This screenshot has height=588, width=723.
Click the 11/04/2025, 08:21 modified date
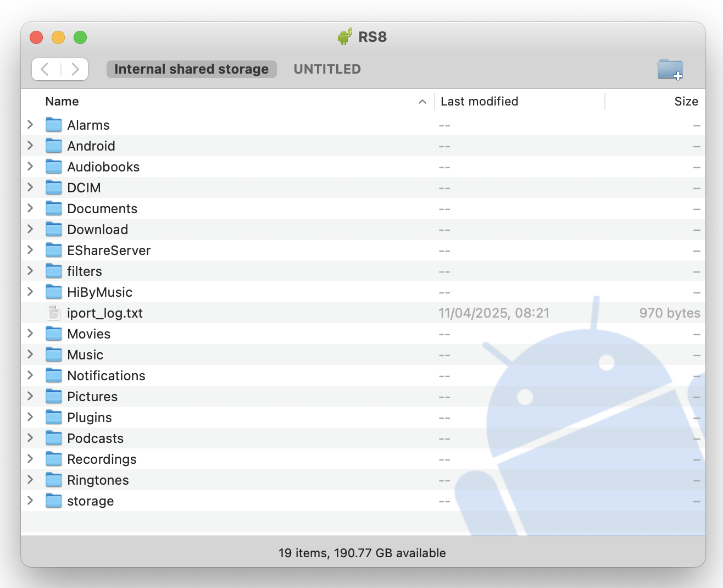(494, 313)
